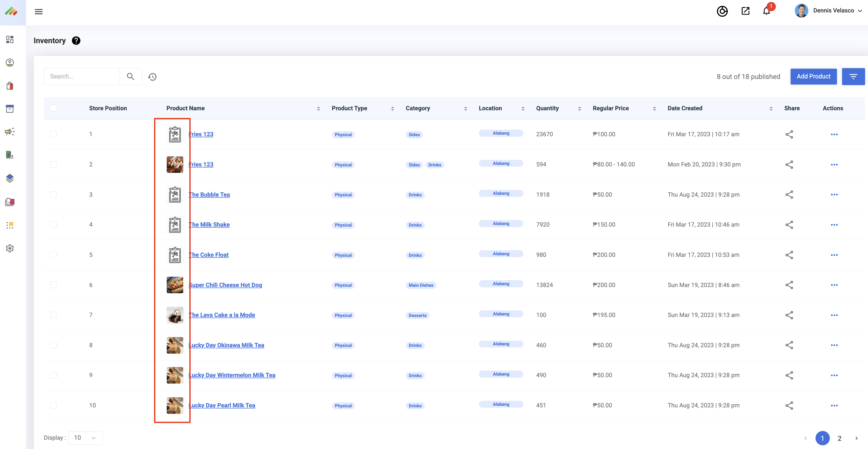Open the Dashboard panel from sidebar

(10, 39)
